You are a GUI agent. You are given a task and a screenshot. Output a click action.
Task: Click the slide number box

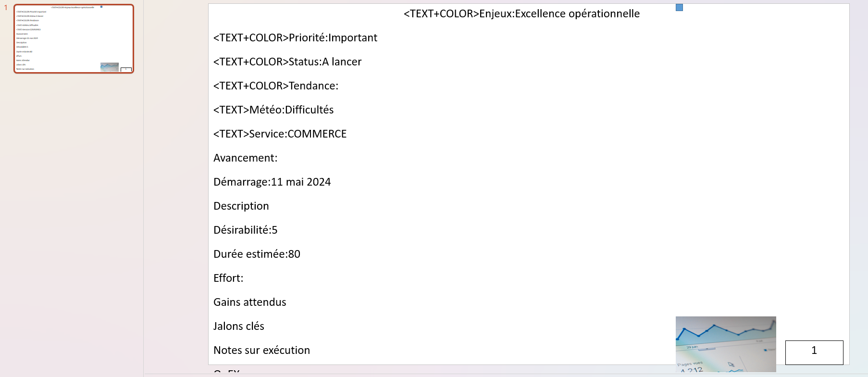(x=814, y=352)
